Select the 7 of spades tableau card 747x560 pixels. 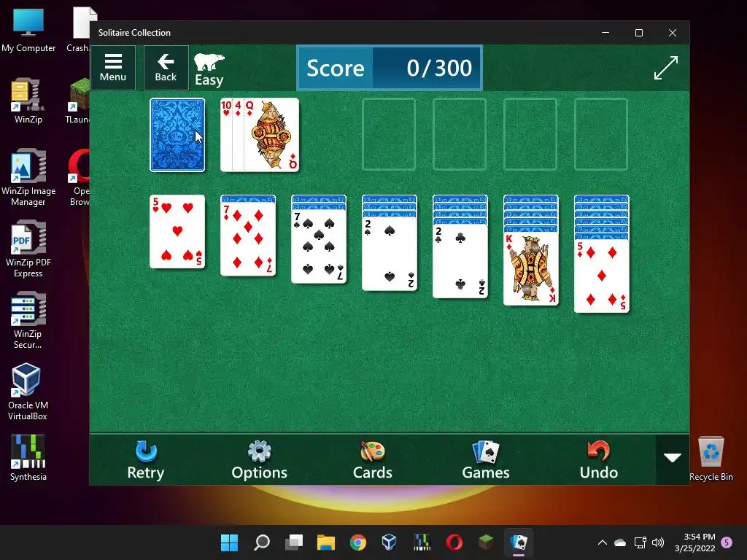pos(319,246)
